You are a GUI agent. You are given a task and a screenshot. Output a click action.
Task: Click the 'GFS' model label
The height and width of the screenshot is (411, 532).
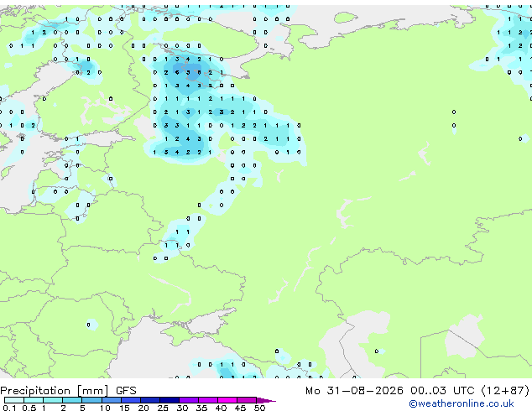pos(126,391)
